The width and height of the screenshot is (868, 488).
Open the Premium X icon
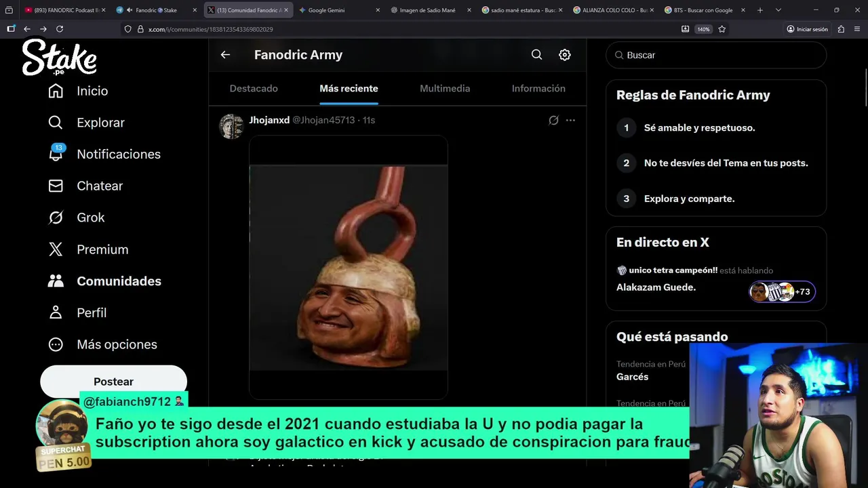point(56,249)
